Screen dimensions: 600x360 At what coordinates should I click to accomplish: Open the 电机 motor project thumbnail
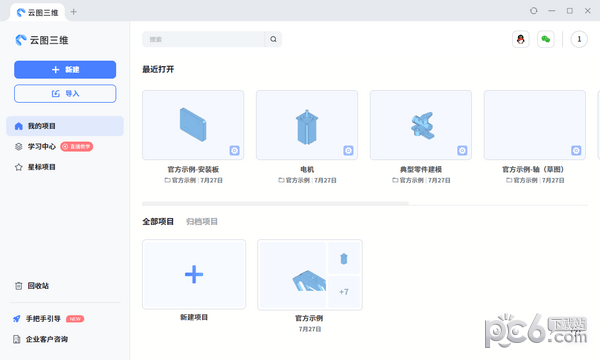[x=307, y=125]
